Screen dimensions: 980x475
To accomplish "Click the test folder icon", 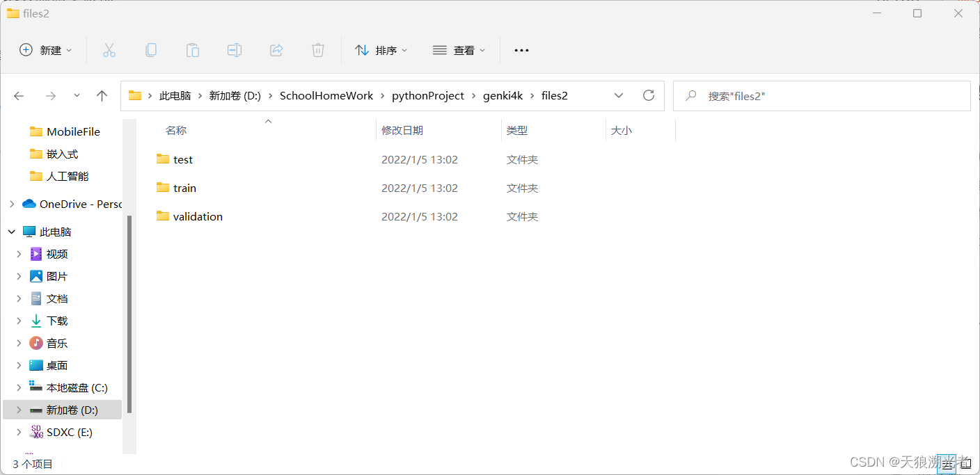I will pos(163,159).
